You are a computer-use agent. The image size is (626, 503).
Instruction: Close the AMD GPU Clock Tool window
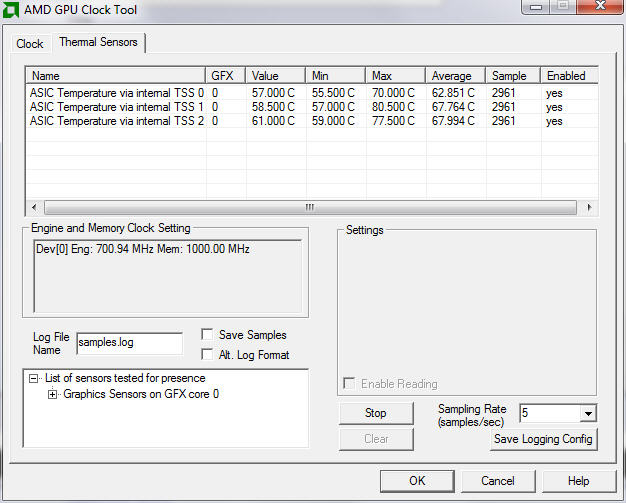pyautogui.click(x=600, y=6)
